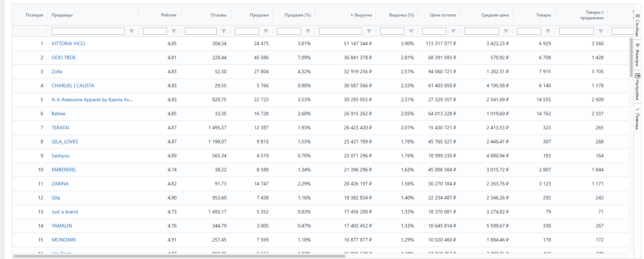Focus the Продажи filter input

[x=247, y=31]
